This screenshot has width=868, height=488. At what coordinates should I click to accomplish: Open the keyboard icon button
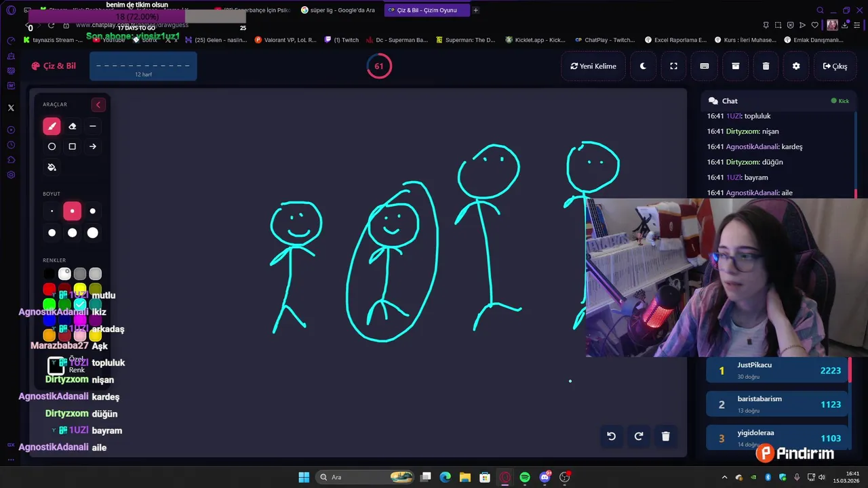pos(705,66)
